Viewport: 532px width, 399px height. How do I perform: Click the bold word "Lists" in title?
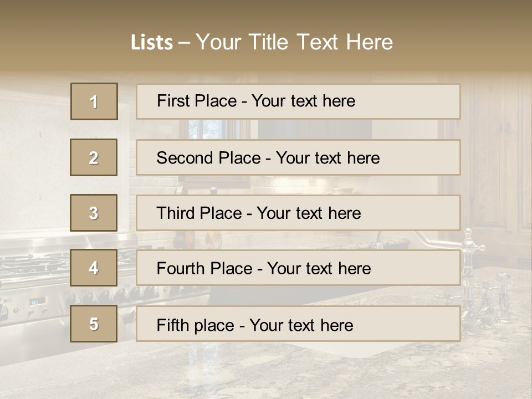pyautogui.click(x=152, y=42)
